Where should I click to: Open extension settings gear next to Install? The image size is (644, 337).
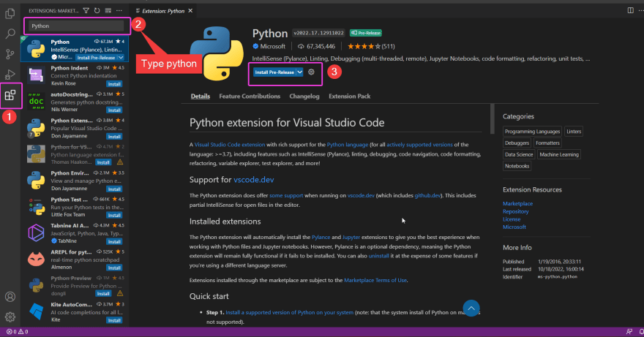click(x=311, y=72)
